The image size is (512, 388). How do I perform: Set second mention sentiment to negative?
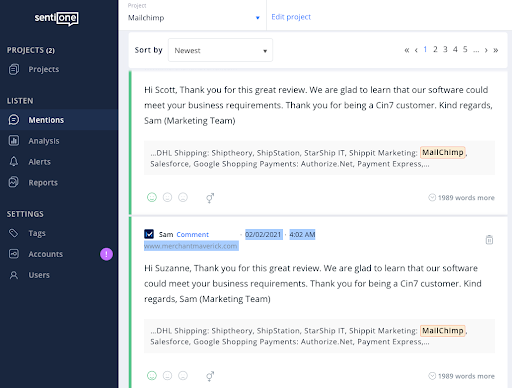183,376
